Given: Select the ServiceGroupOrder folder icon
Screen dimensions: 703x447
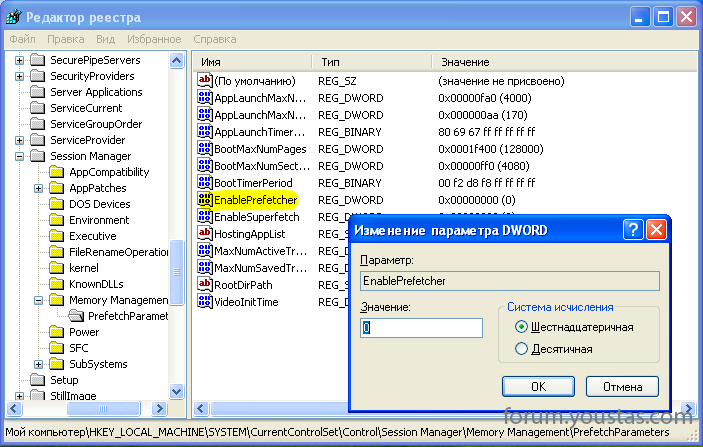Looking at the screenshot, I should coord(38,124).
